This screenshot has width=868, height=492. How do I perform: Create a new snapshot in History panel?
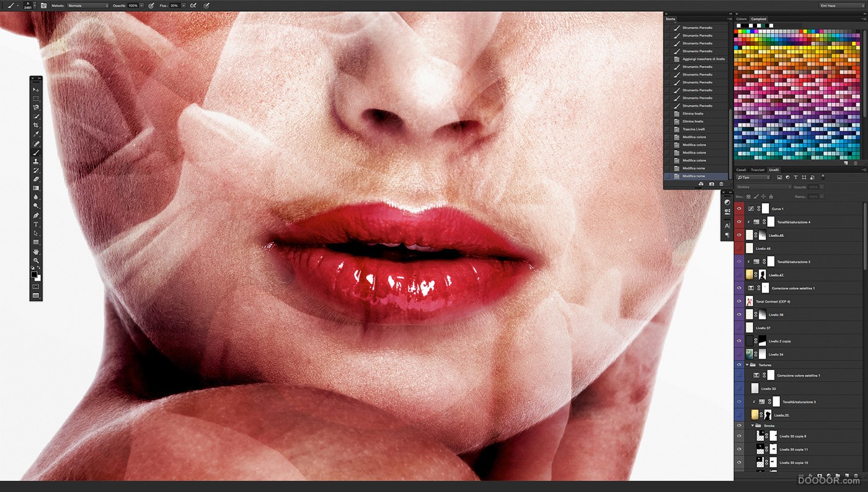click(x=711, y=184)
